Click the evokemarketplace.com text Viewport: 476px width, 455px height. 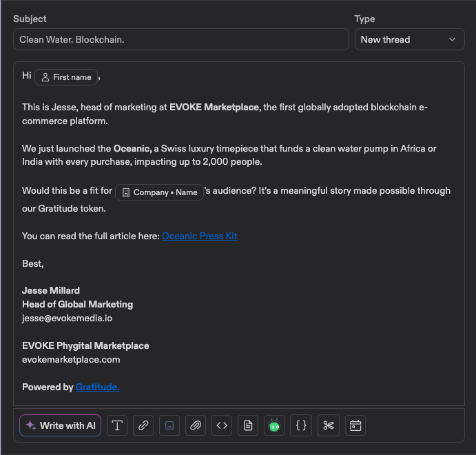point(71,359)
